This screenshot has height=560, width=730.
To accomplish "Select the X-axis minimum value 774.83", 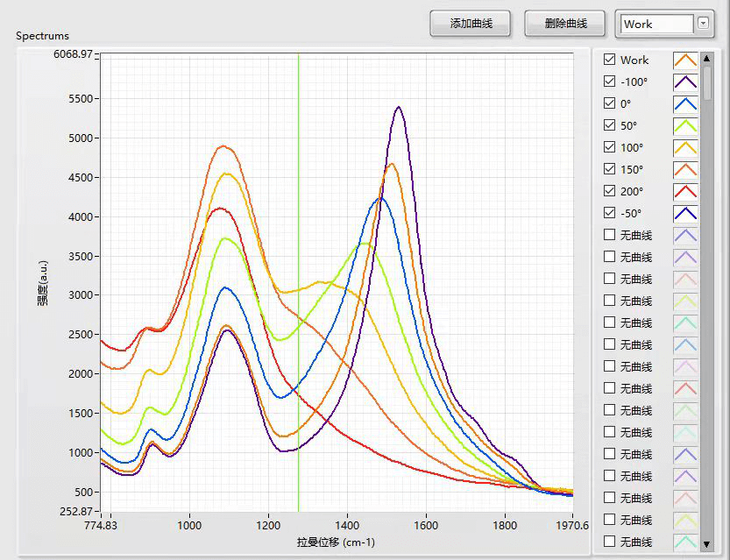I will 101,526.
